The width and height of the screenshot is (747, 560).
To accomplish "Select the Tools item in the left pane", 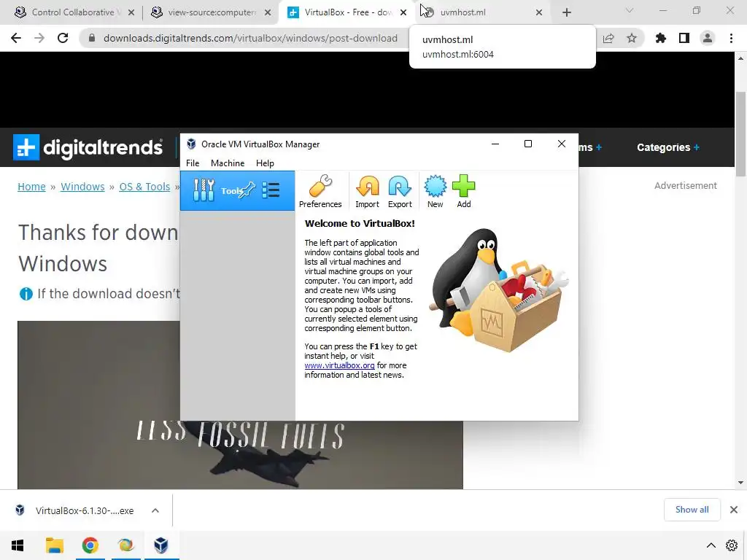I will pos(237,190).
